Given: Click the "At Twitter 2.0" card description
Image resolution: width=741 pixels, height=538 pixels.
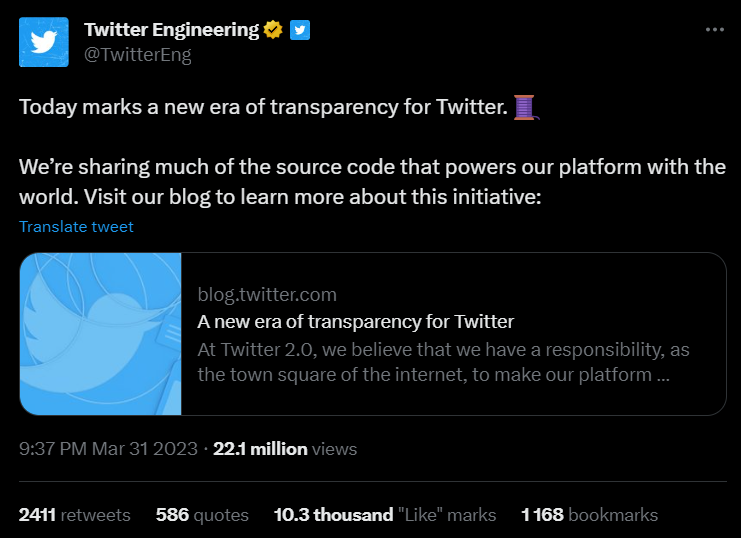Looking at the screenshot, I should [443, 363].
